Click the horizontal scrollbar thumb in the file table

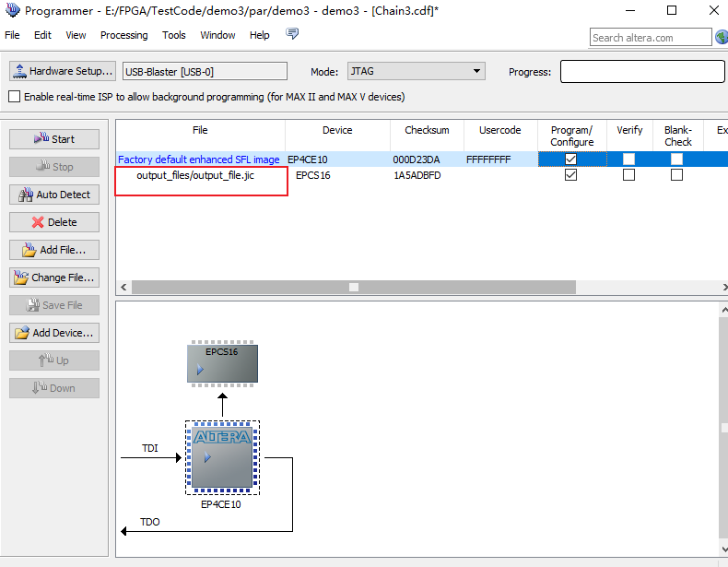click(x=354, y=287)
